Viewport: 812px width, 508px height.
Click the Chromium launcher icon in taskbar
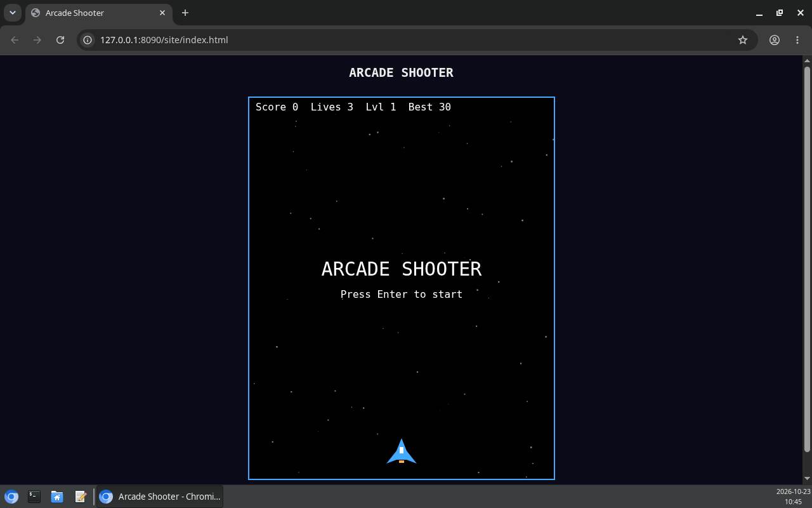pyautogui.click(x=11, y=497)
